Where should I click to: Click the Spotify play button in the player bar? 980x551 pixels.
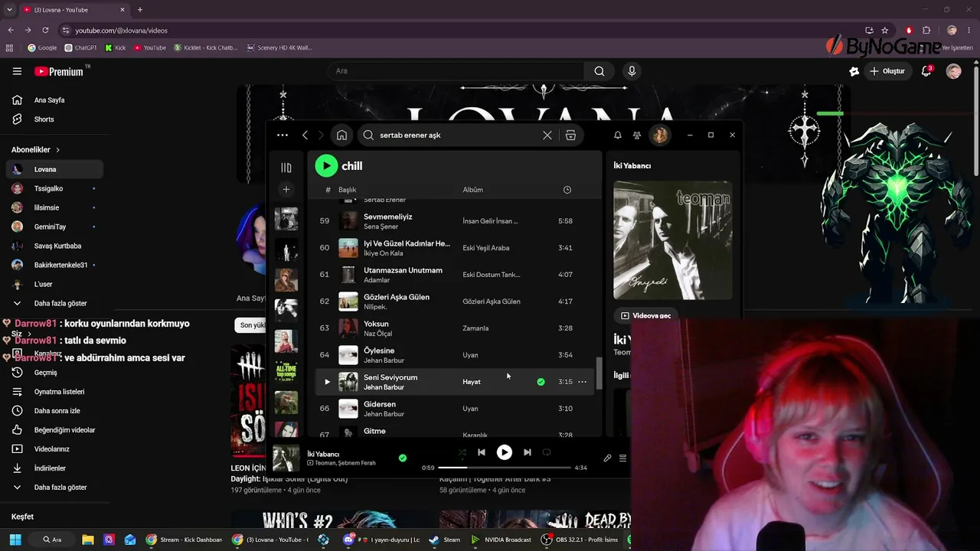click(504, 452)
